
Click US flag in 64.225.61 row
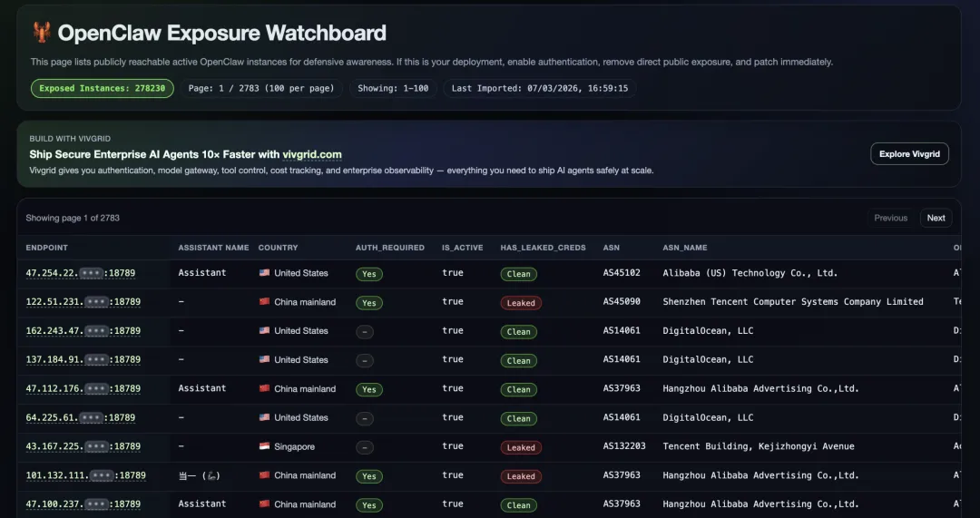[x=264, y=417]
